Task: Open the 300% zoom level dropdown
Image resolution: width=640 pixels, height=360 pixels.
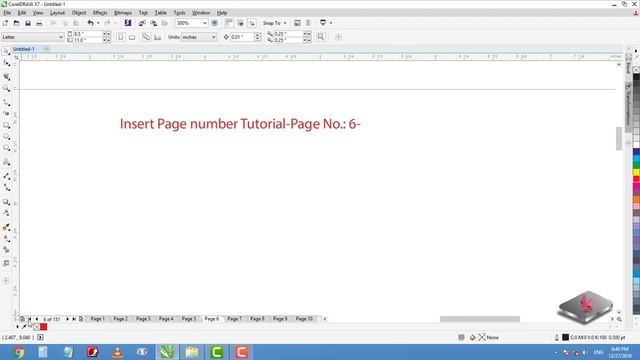Action: [x=204, y=23]
